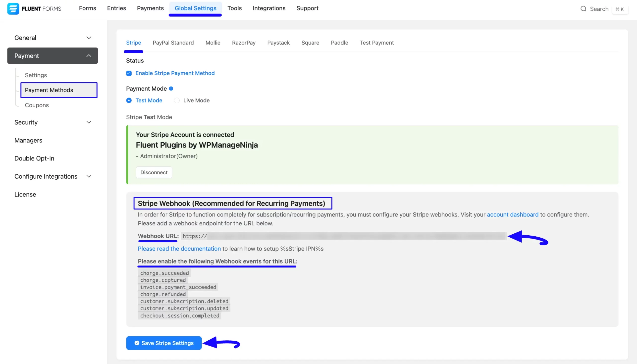637x364 pixels.
Task: Expand Configure Integrations section
Action: pos(53,176)
